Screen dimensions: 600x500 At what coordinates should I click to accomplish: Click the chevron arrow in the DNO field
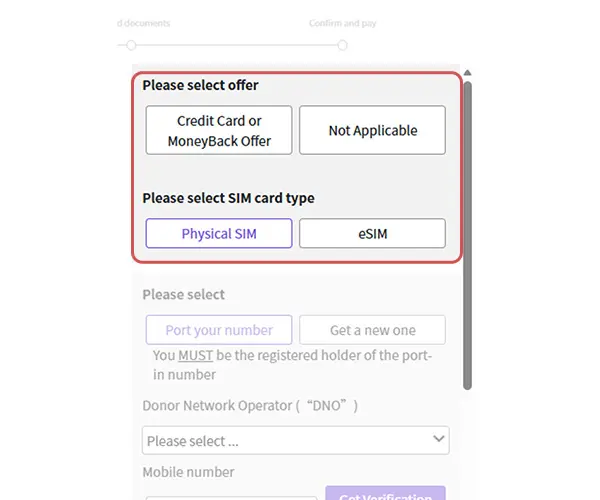(x=438, y=439)
